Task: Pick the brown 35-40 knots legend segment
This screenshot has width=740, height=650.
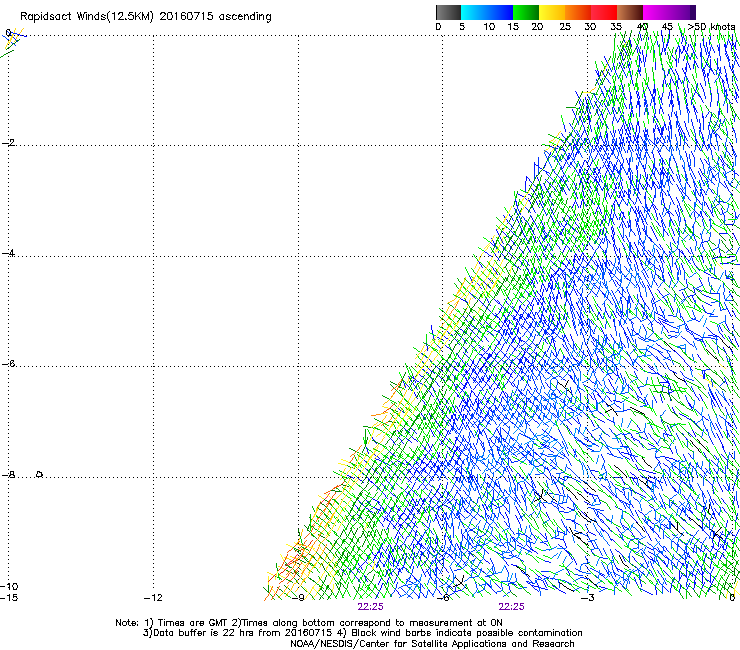Action: tap(630, 12)
